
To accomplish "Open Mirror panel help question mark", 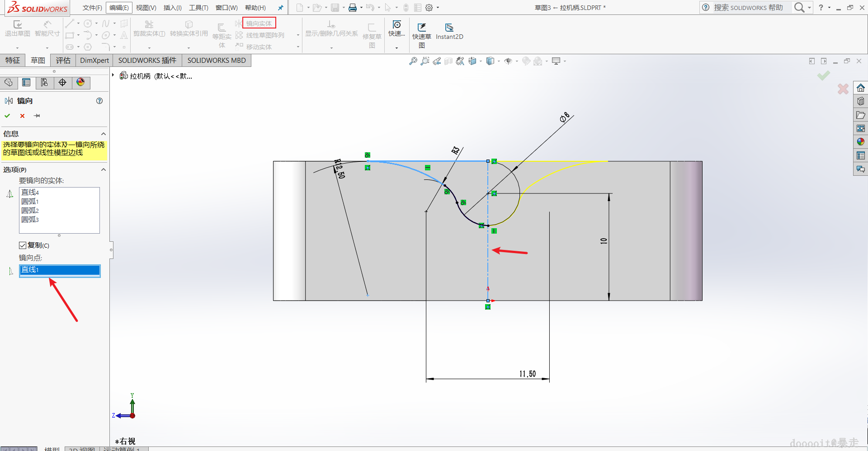I will coord(99,101).
